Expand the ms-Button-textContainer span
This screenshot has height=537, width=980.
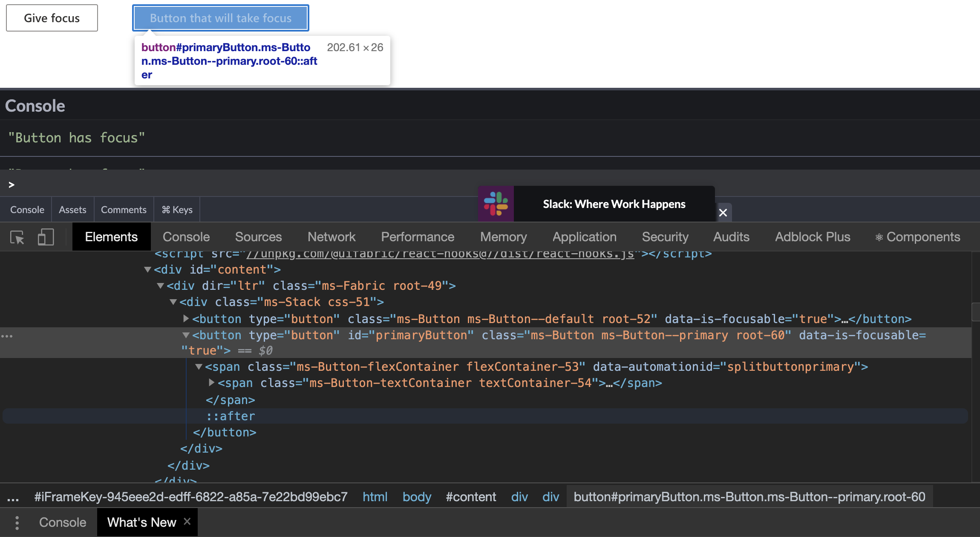point(211,383)
